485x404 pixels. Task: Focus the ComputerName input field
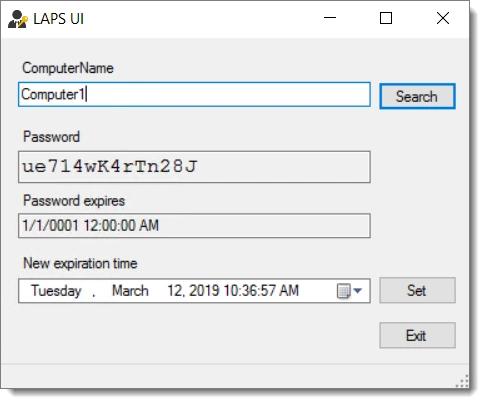click(x=194, y=94)
